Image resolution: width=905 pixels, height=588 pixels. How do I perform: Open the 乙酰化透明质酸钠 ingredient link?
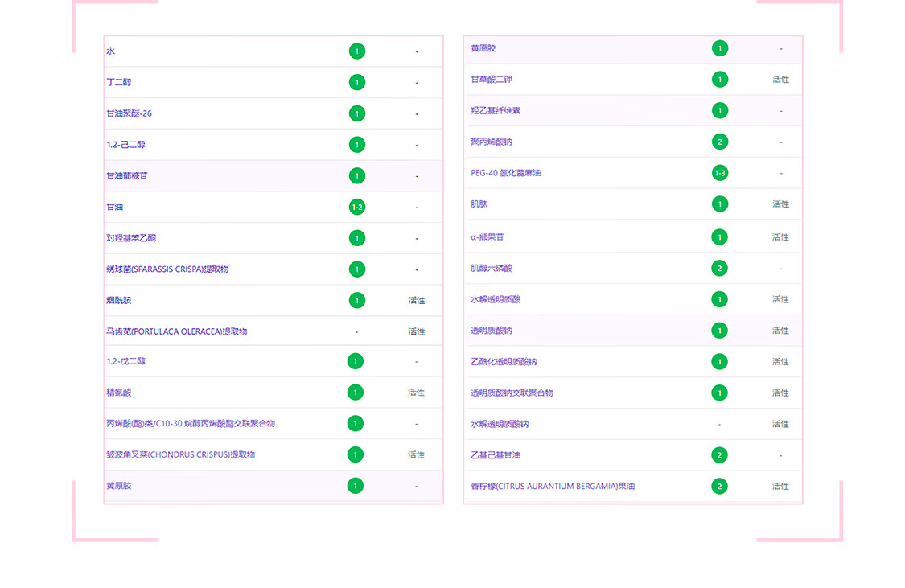504,362
